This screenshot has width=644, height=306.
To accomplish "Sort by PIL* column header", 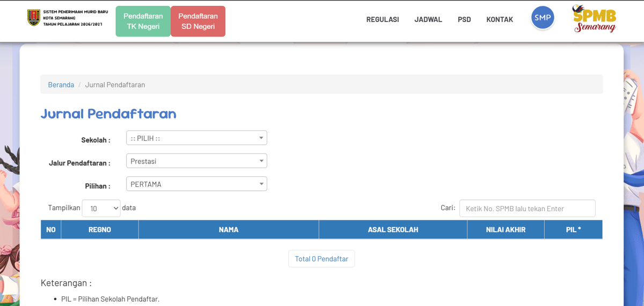I will click(573, 229).
